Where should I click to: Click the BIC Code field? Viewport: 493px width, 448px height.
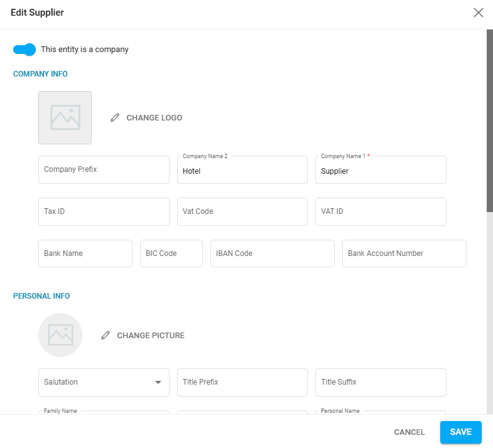[171, 254]
